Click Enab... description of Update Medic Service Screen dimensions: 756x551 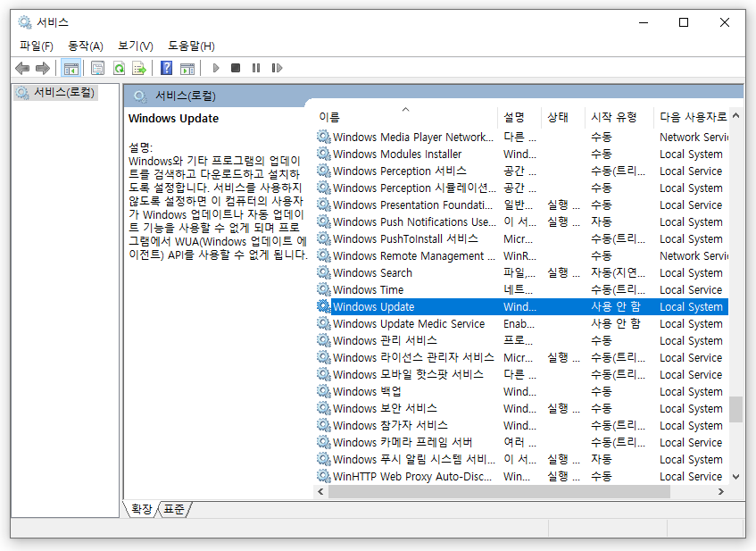click(x=519, y=324)
